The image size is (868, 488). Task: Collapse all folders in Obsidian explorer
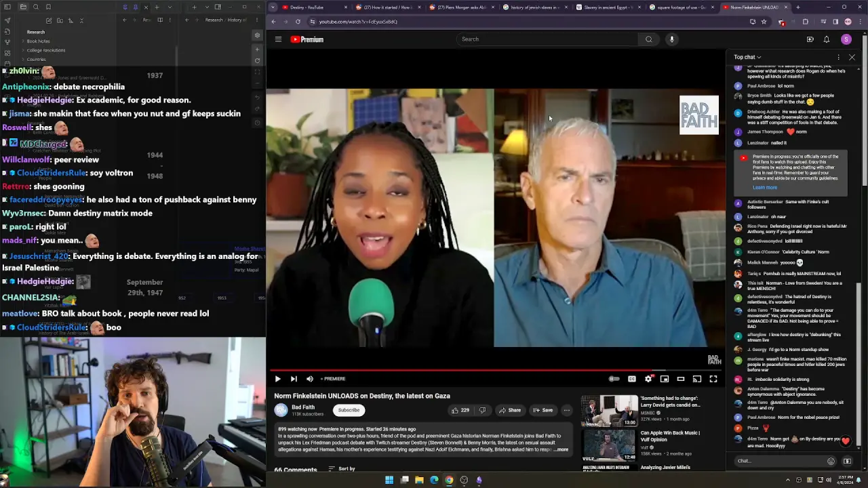coord(82,20)
